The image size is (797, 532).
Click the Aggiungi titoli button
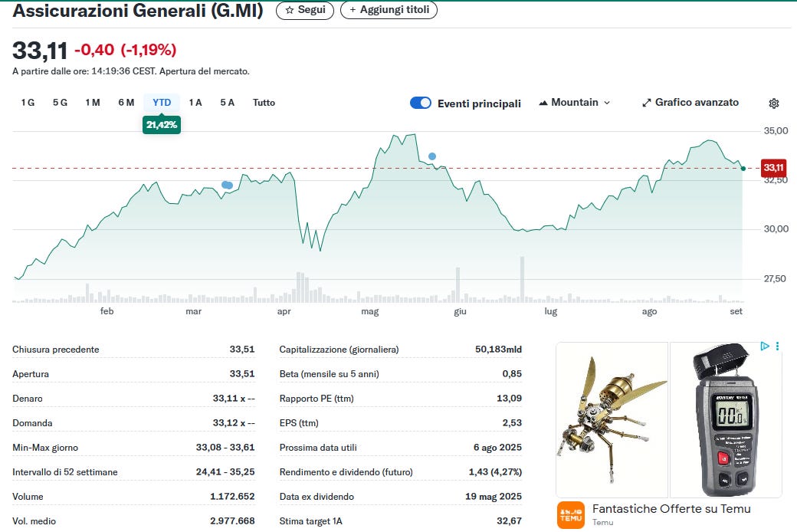point(389,10)
